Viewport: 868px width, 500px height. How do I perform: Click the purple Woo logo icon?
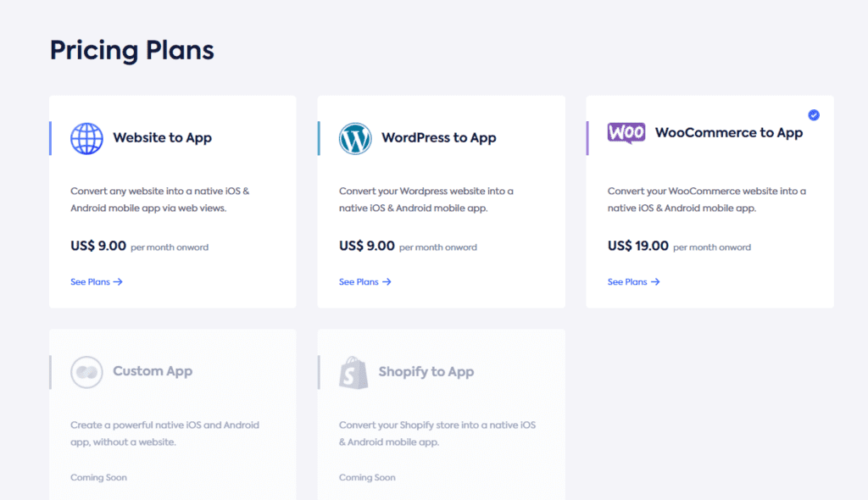(626, 133)
